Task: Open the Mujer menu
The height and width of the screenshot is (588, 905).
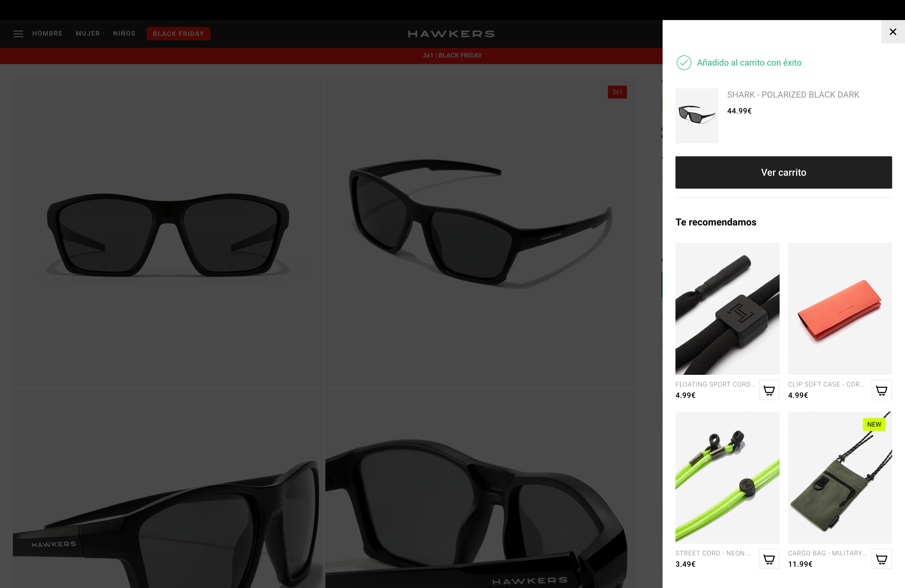Action: pyautogui.click(x=87, y=34)
